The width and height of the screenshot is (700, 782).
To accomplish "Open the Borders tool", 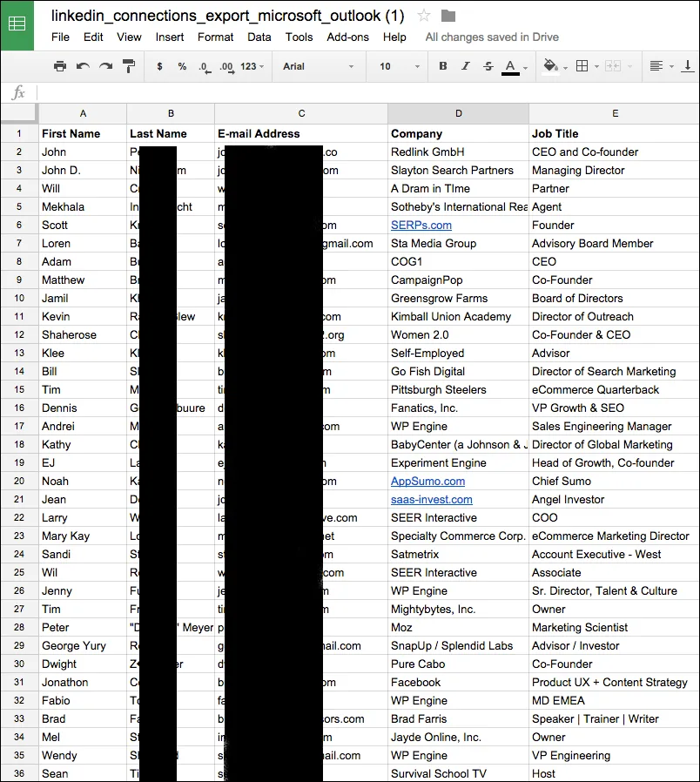I will [x=582, y=66].
